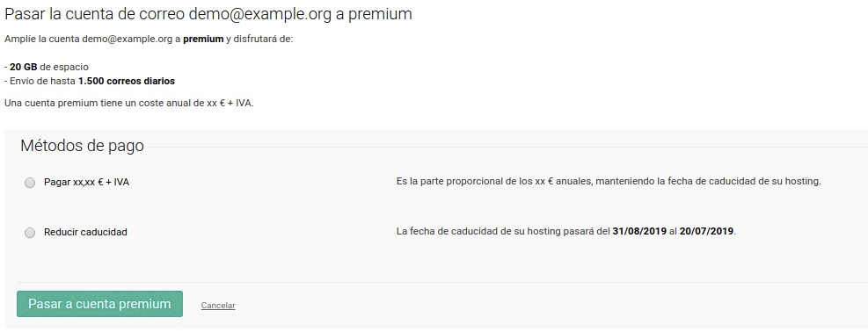Click the Reducir caducidad label text
Viewport: 868px width, 332px height.
click(x=85, y=232)
